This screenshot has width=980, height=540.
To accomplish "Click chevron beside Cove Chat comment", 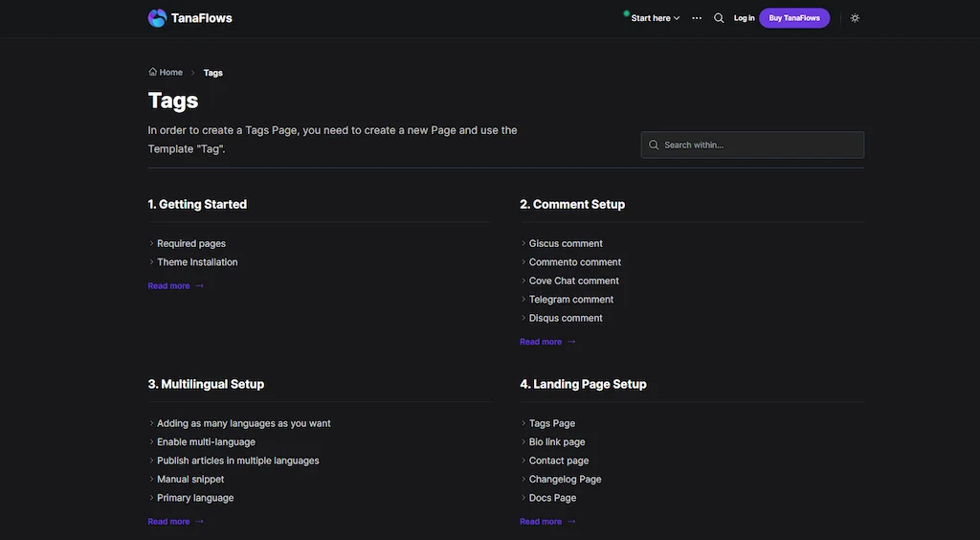I will (x=523, y=281).
